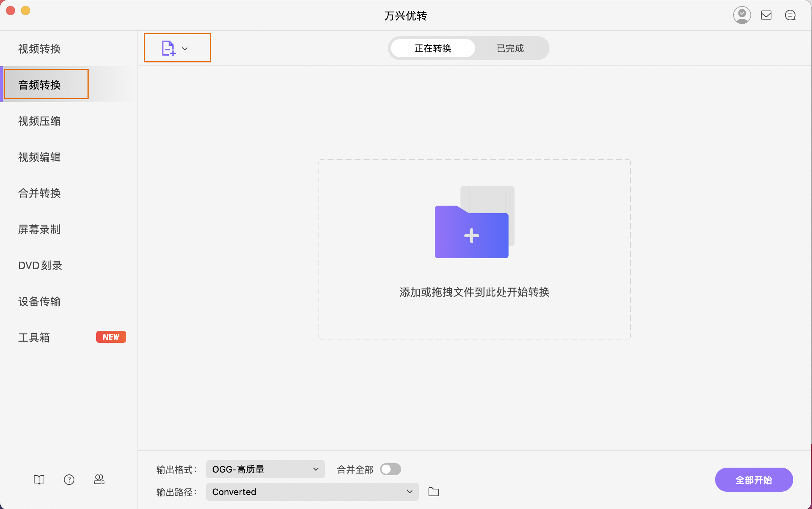
Task: Open the user guide book icon
Action: 39,479
